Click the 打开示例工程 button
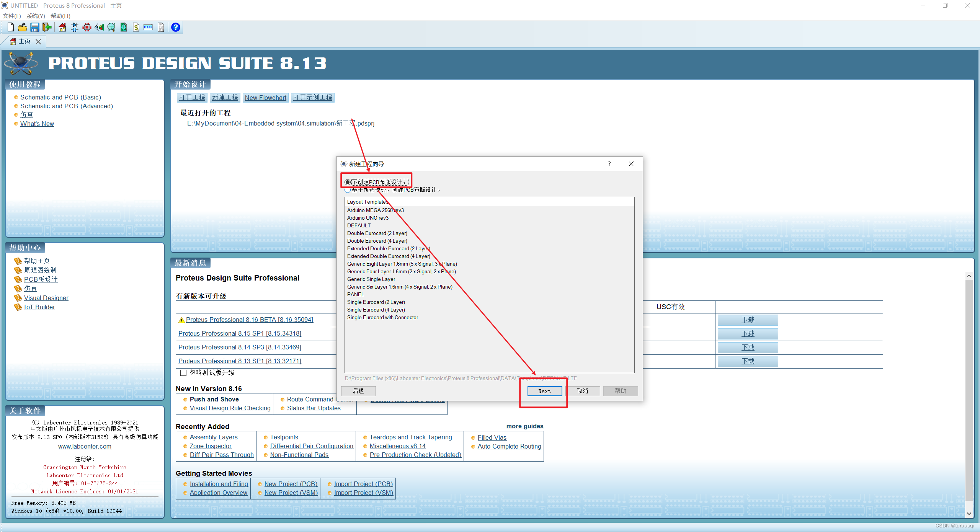Screen dimensions: 980x532 pos(313,98)
